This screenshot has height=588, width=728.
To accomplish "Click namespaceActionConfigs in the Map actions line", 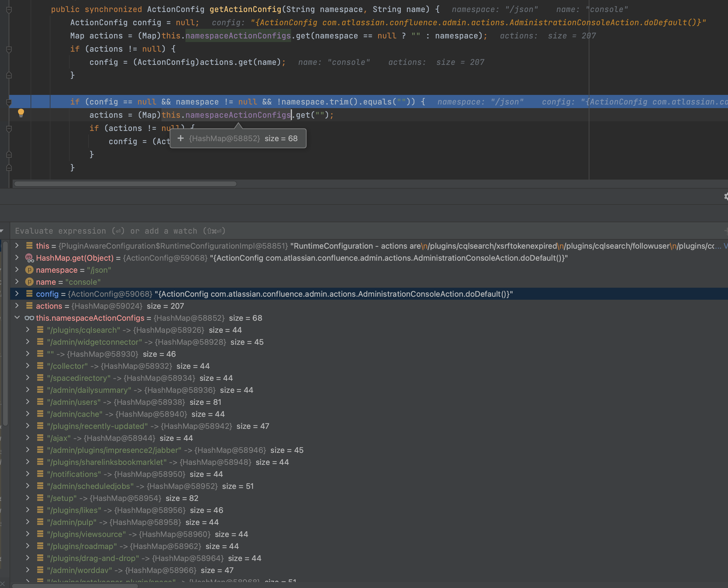I will point(238,36).
